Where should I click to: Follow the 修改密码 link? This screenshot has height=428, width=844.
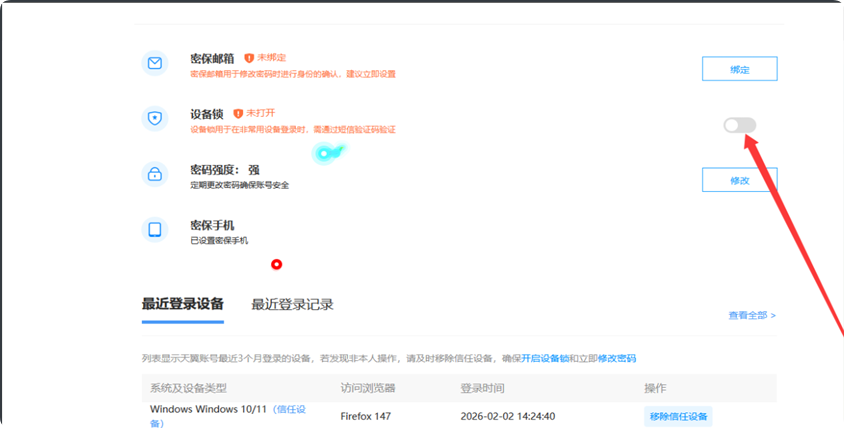(617, 359)
